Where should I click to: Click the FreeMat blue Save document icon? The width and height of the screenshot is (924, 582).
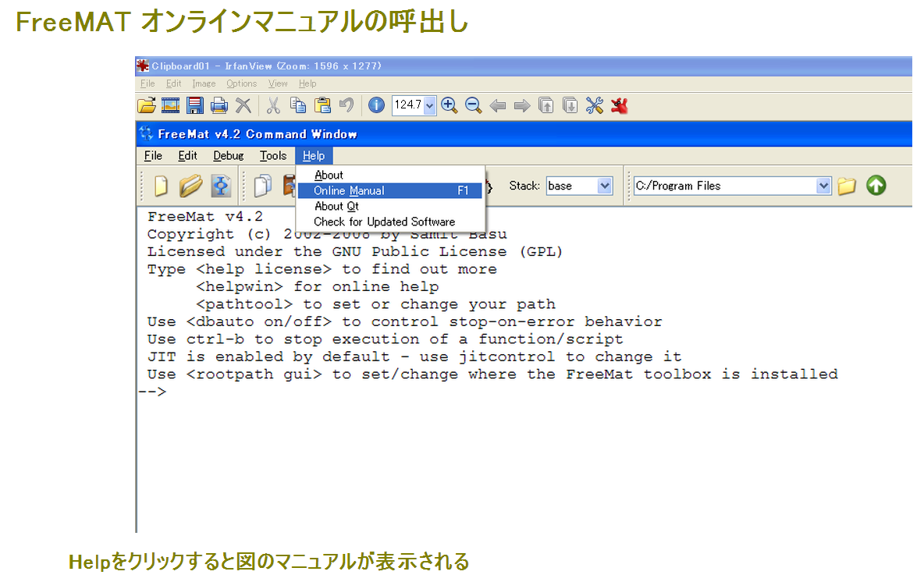coord(221,186)
